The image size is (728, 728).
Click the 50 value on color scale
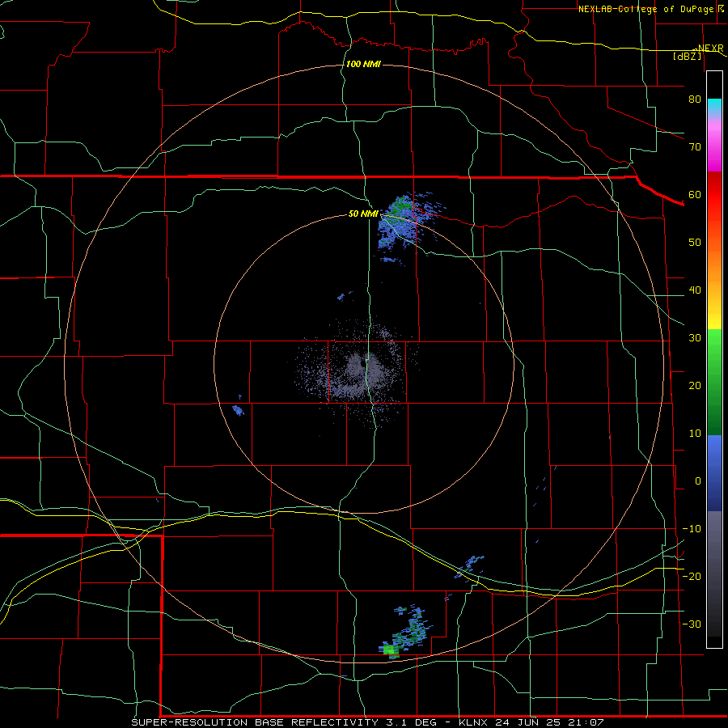pyautogui.click(x=695, y=243)
